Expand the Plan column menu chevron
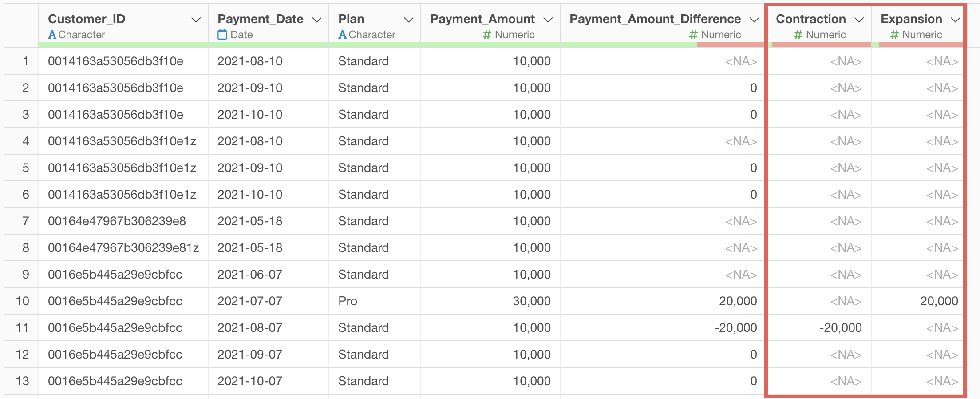 coord(409,20)
